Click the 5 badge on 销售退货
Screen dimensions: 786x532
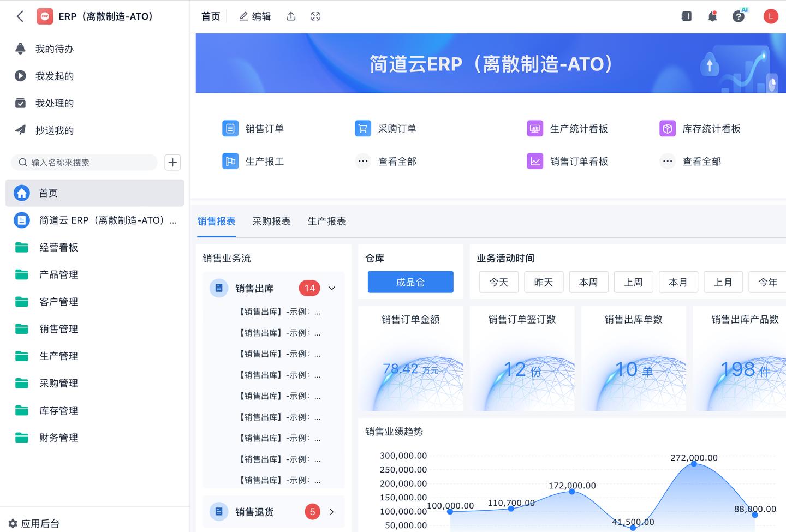point(312,512)
